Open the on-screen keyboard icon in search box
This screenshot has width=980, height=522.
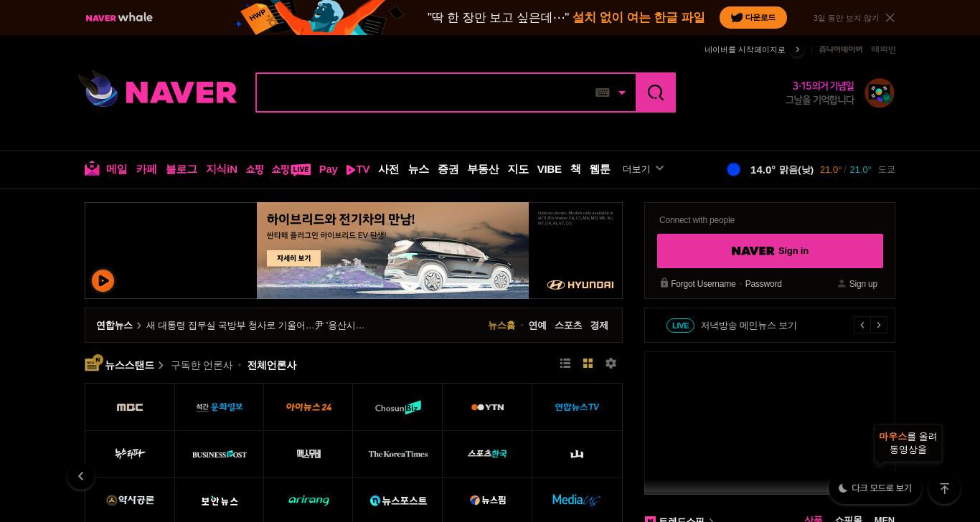(x=603, y=92)
